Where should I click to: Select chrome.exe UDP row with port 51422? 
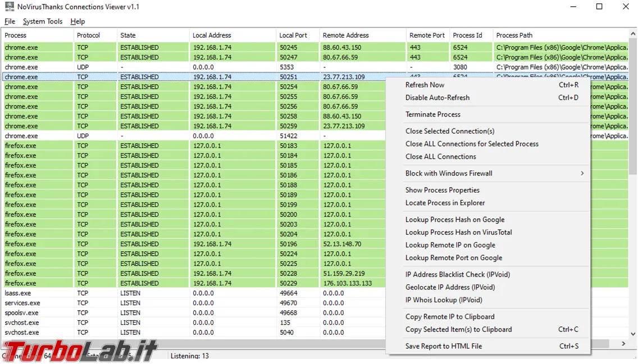click(194, 136)
